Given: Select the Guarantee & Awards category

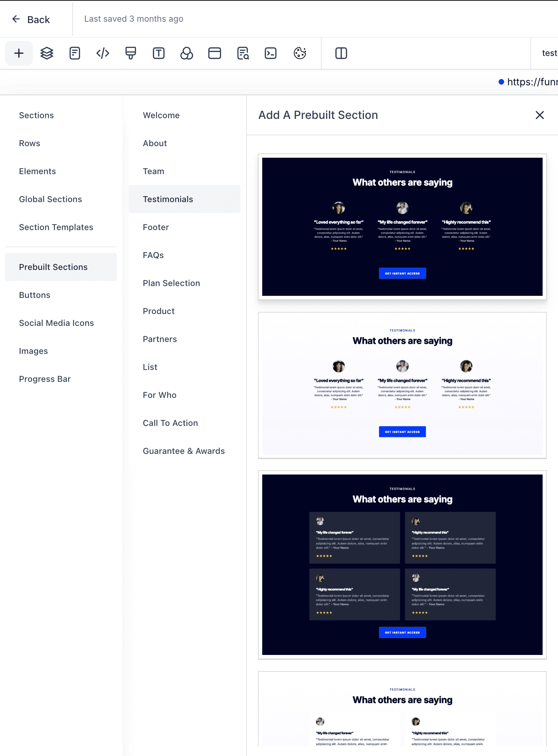Looking at the screenshot, I should 185,451.
